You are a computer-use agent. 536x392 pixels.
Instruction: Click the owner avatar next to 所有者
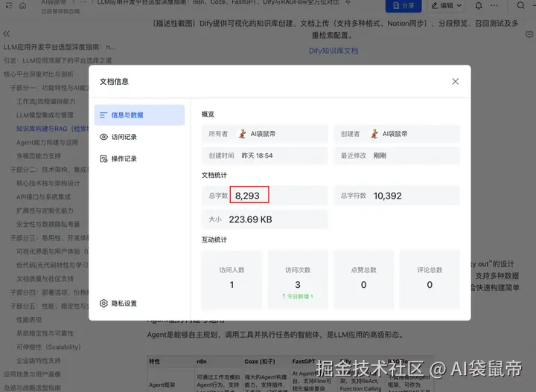tap(243, 134)
